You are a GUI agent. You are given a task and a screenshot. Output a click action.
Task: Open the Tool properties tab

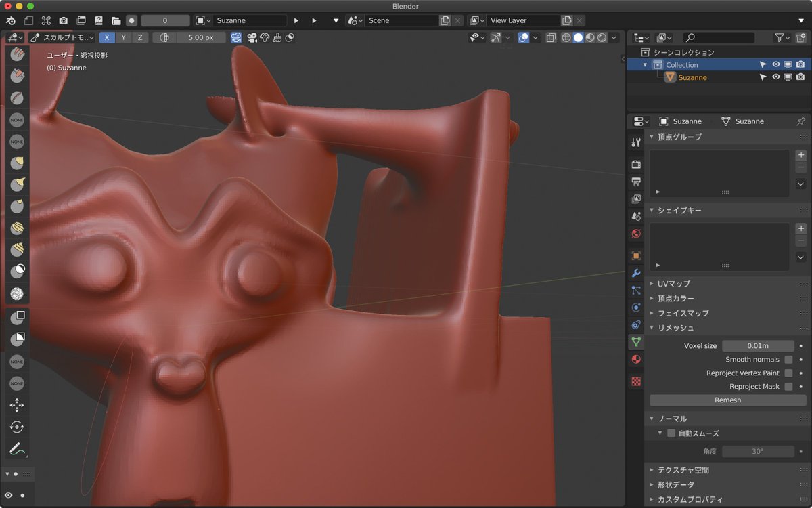(636, 142)
